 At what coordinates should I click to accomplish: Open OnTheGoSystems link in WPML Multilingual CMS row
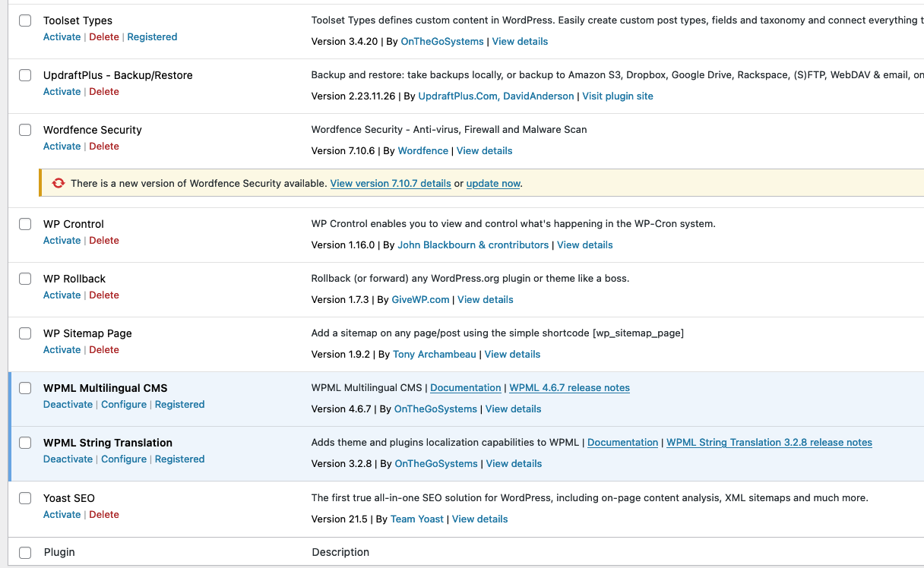[436, 409]
